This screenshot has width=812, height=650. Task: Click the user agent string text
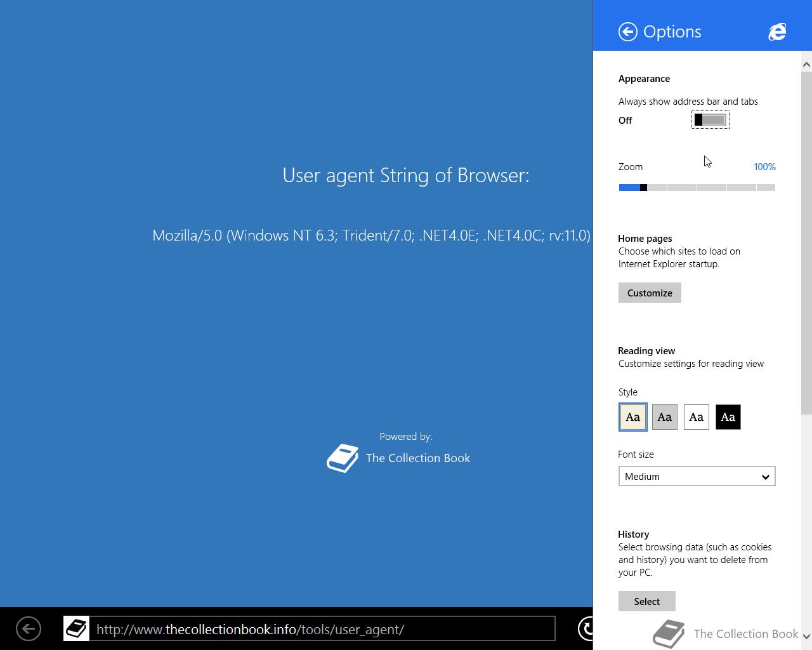(372, 235)
